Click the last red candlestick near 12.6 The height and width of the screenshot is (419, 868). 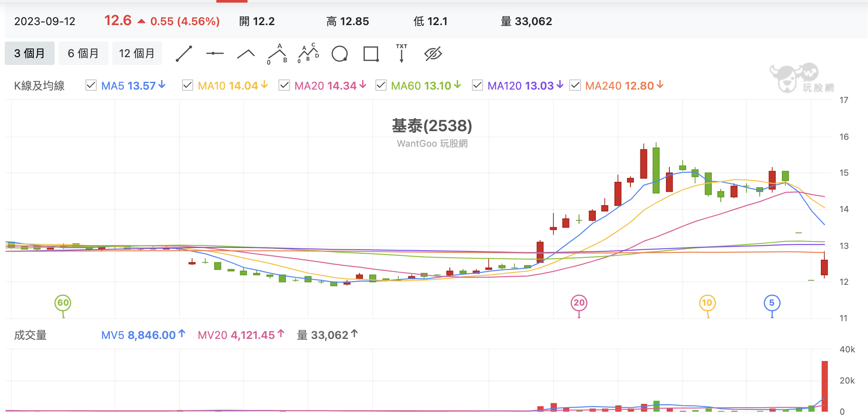pos(824,267)
